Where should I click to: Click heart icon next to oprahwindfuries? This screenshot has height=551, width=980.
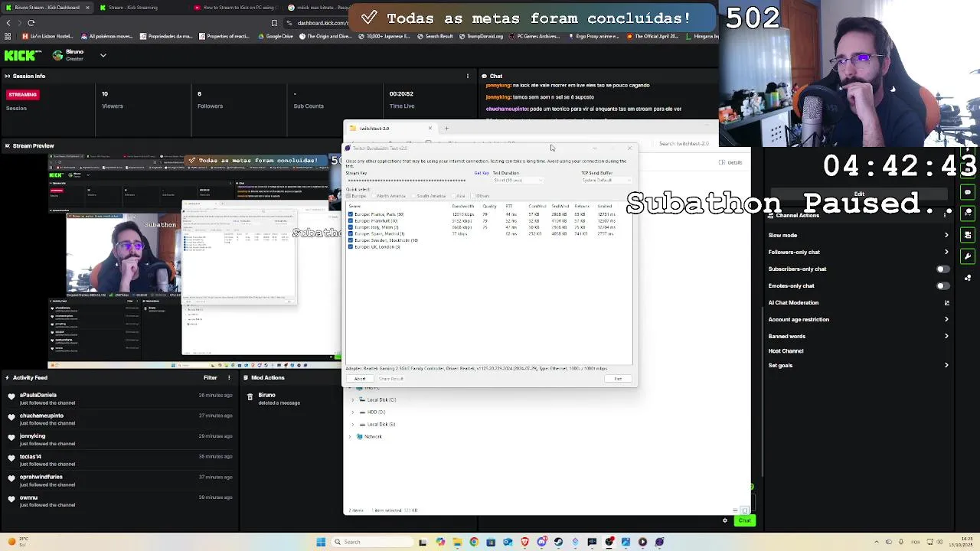(11, 478)
